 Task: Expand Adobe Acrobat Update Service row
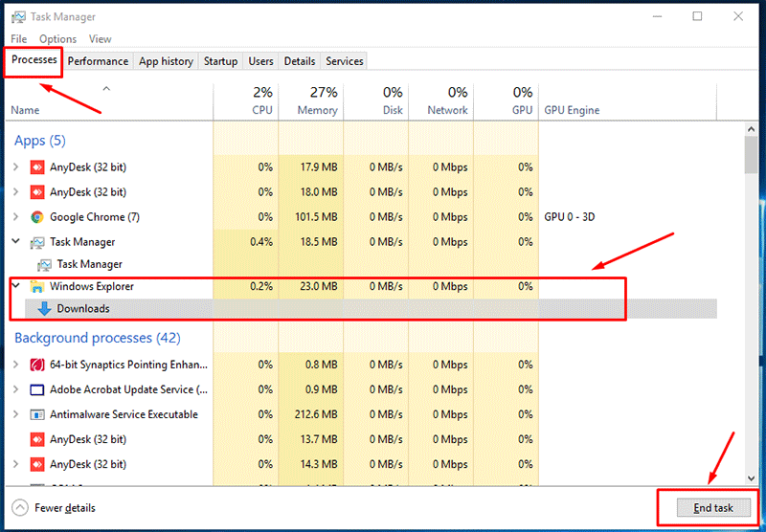(x=15, y=389)
